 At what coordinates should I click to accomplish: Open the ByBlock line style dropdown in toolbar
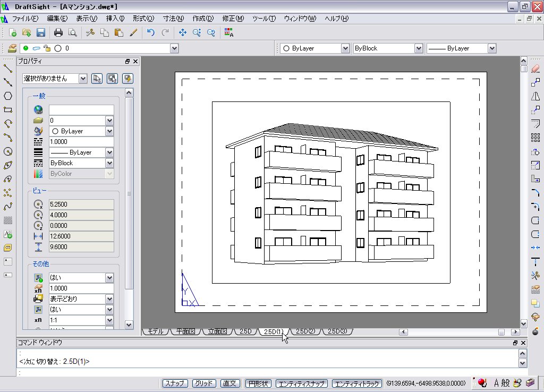coord(419,48)
